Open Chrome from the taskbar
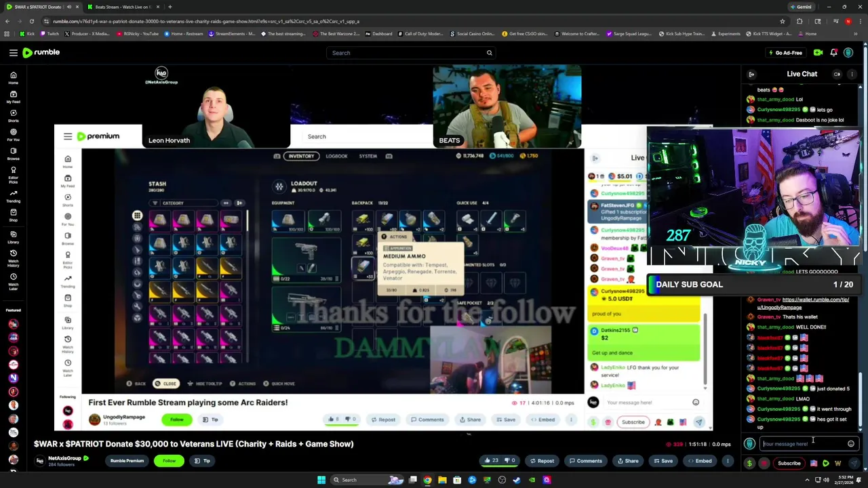 point(427,480)
